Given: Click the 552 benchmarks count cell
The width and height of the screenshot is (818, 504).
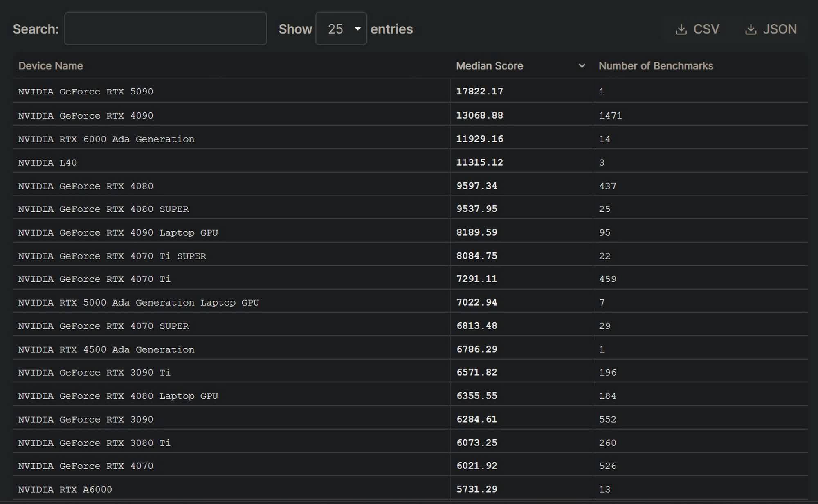Looking at the screenshot, I should (607, 419).
